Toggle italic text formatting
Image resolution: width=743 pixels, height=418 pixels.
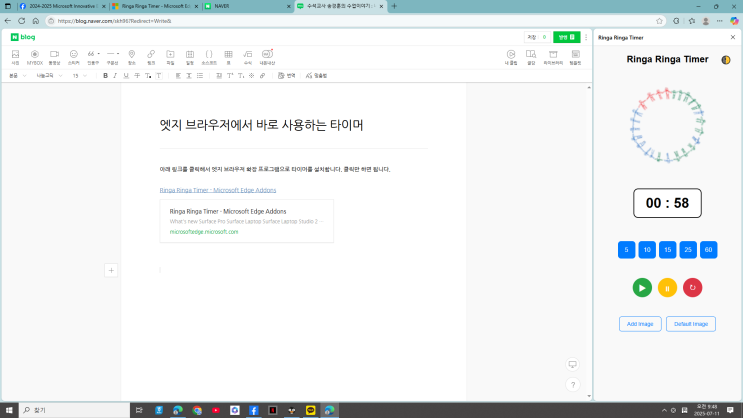(x=115, y=75)
